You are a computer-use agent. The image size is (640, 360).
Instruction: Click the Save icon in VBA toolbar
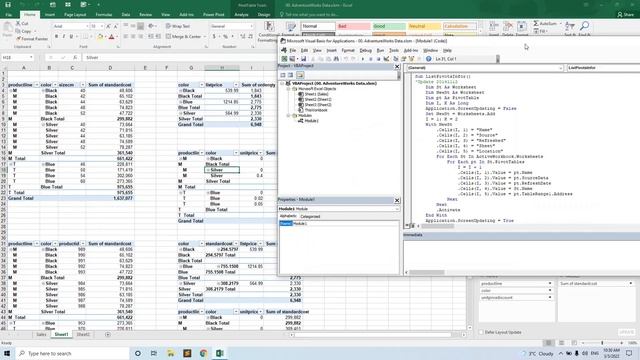pyautogui.click(x=303, y=59)
